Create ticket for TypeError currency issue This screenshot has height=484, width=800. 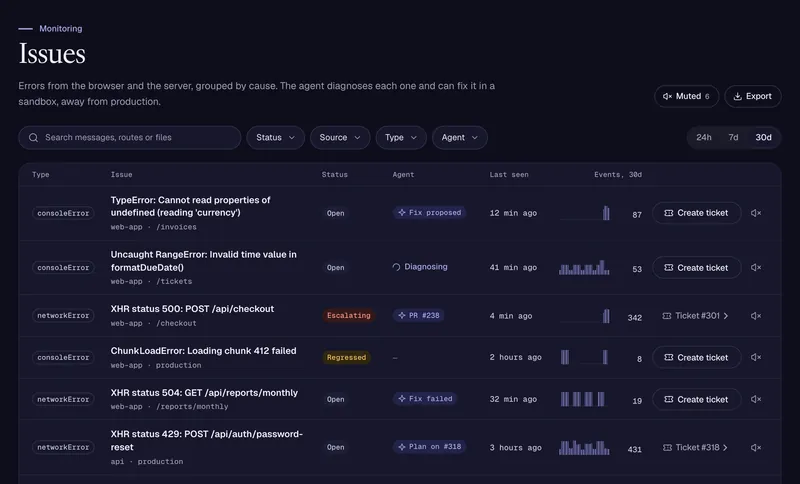(696, 213)
